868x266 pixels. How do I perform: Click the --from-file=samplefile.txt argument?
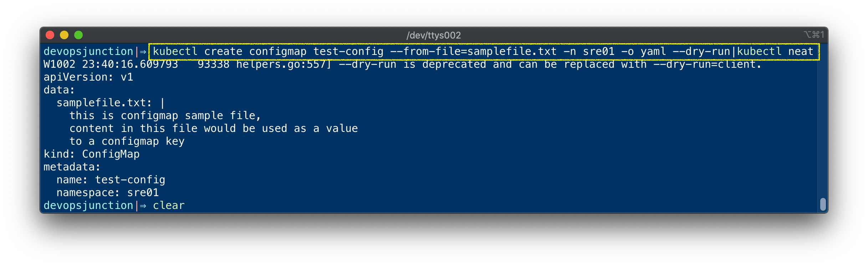[473, 52]
